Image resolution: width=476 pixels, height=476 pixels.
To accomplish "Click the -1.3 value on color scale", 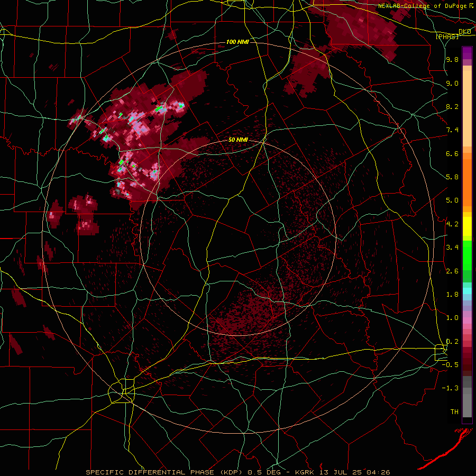I will coord(450,388).
